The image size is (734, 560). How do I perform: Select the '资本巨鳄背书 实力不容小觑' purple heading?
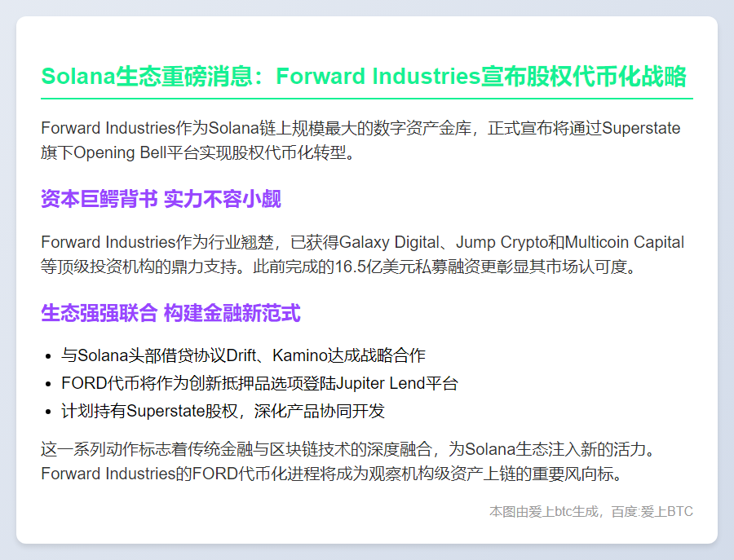(x=161, y=199)
